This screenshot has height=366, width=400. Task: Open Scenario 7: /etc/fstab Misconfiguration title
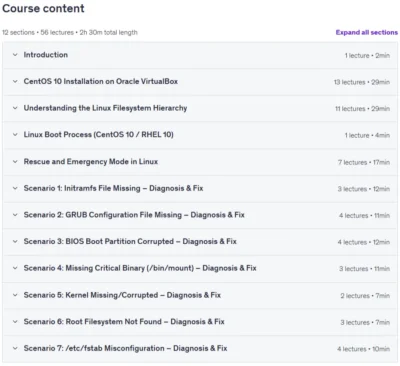125,348
